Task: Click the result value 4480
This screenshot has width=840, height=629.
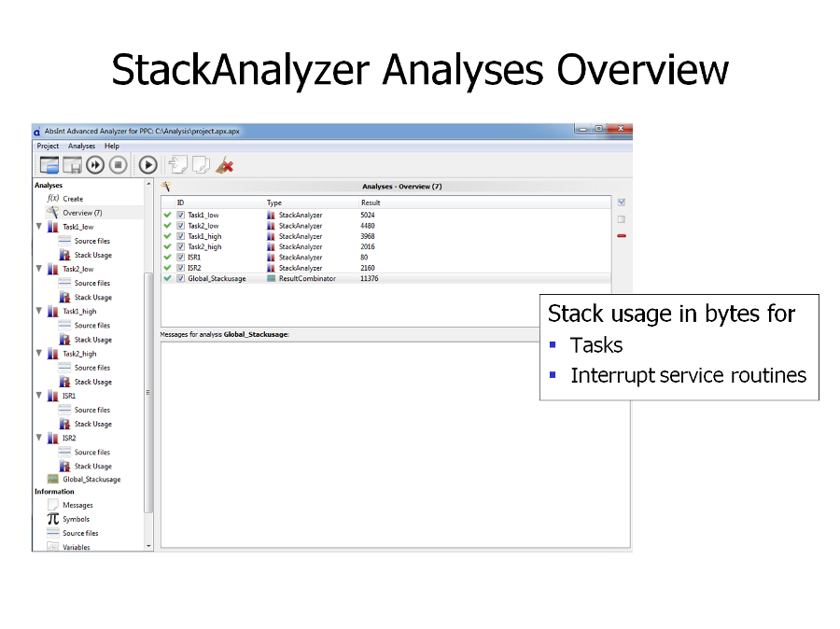Action: click(x=368, y=226)
